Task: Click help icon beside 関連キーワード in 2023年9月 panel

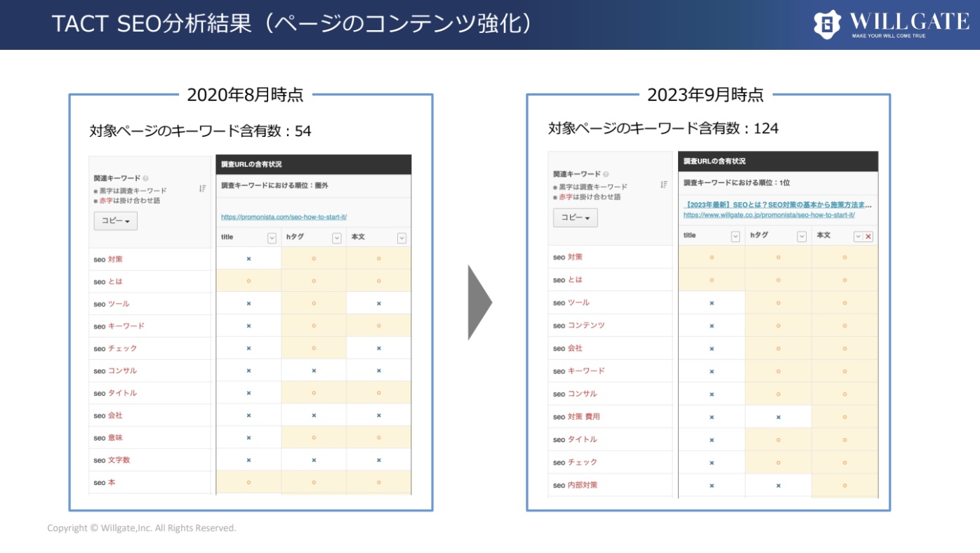Action: coord(606,174)
